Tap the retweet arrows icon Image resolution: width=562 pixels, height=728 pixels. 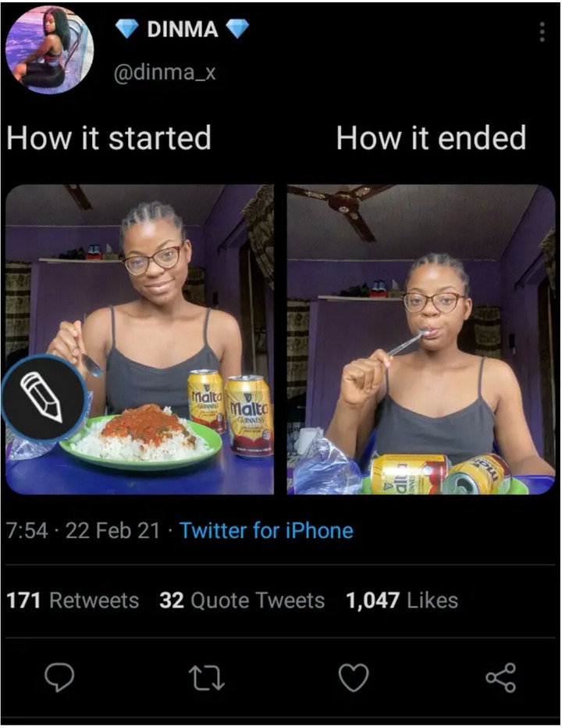[207, 678]
